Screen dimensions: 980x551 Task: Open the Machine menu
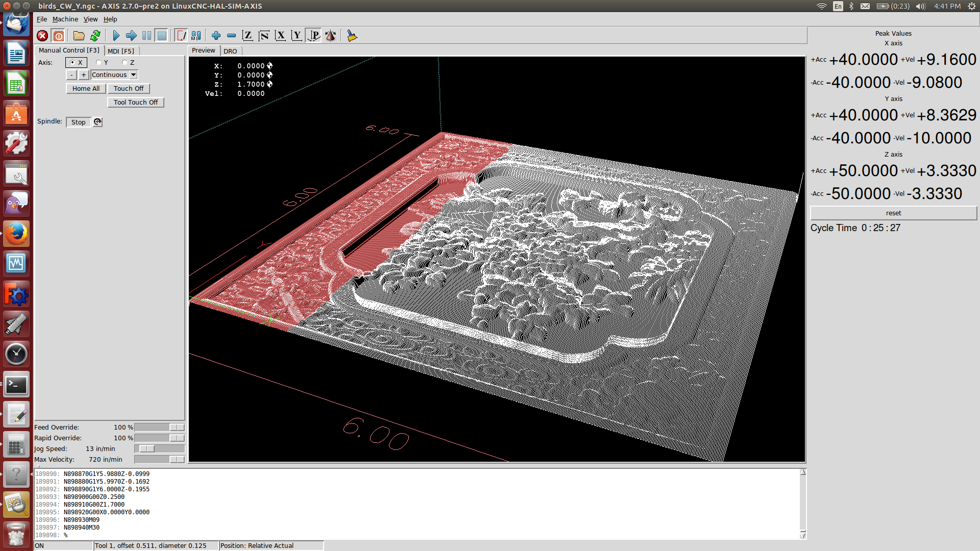pyautogui.click(x=65, y=19)
